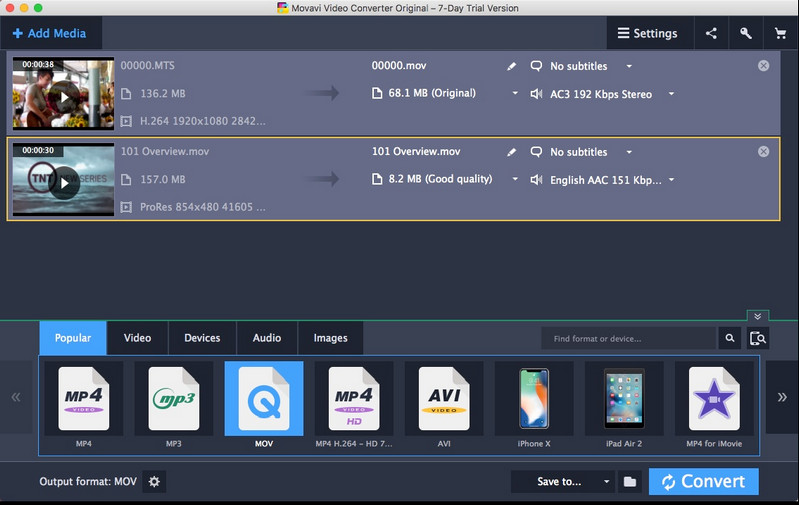Viewport: 799px width, 505px height.
Task: Switch to the Images tab
Action: pyautogui.click(x=331, y=338)
